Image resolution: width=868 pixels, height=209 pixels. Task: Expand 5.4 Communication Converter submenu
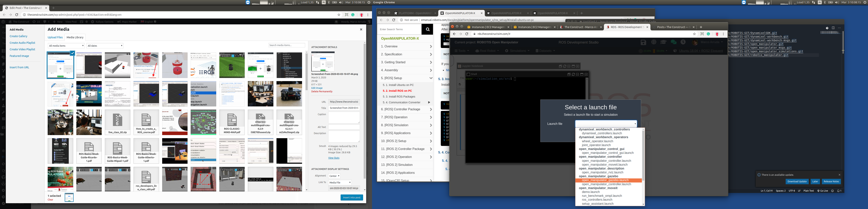pos(429,102)
